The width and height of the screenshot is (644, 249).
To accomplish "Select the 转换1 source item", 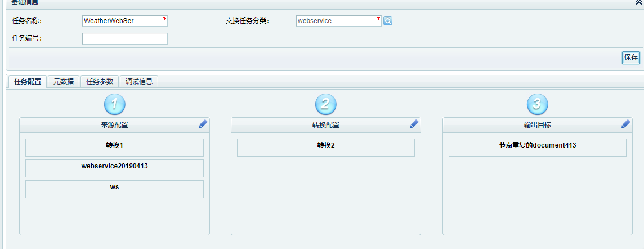I will pyautogui.click(x=115, y=148).
